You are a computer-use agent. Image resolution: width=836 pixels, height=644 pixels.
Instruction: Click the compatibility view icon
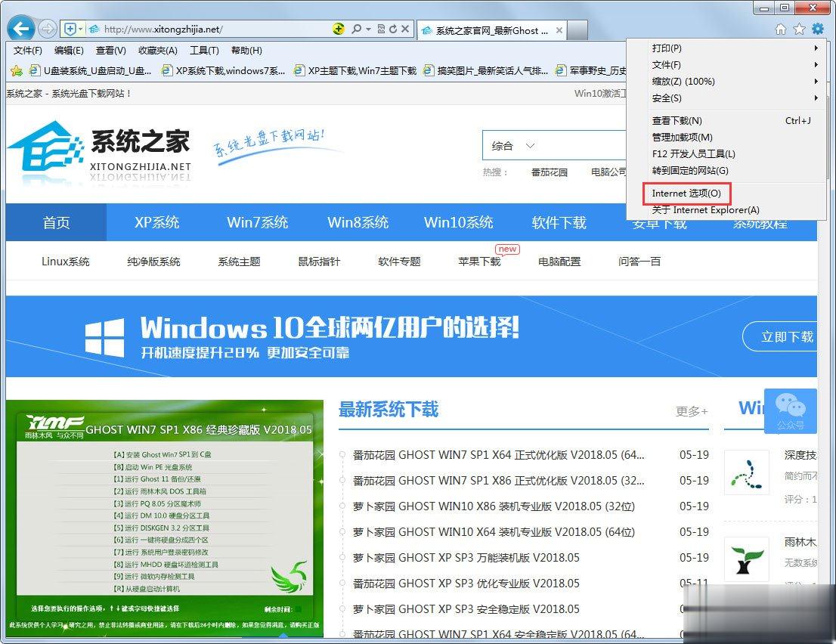point(381,29)
